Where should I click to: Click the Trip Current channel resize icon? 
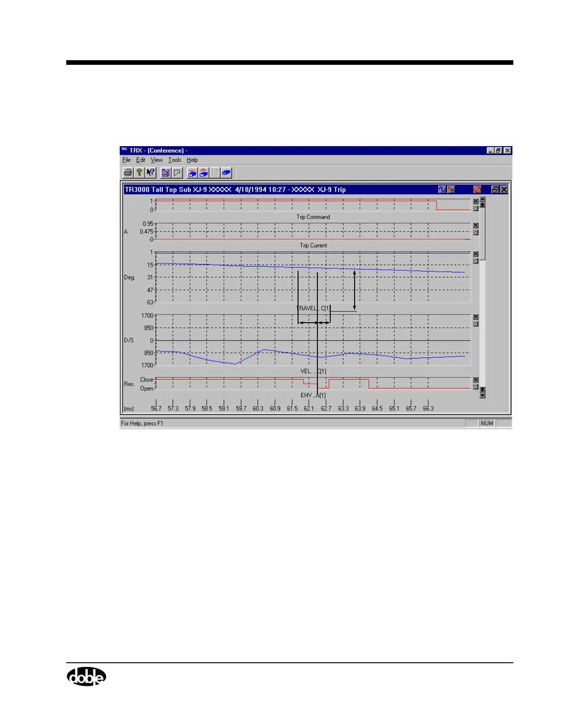[x=476, y=233]
